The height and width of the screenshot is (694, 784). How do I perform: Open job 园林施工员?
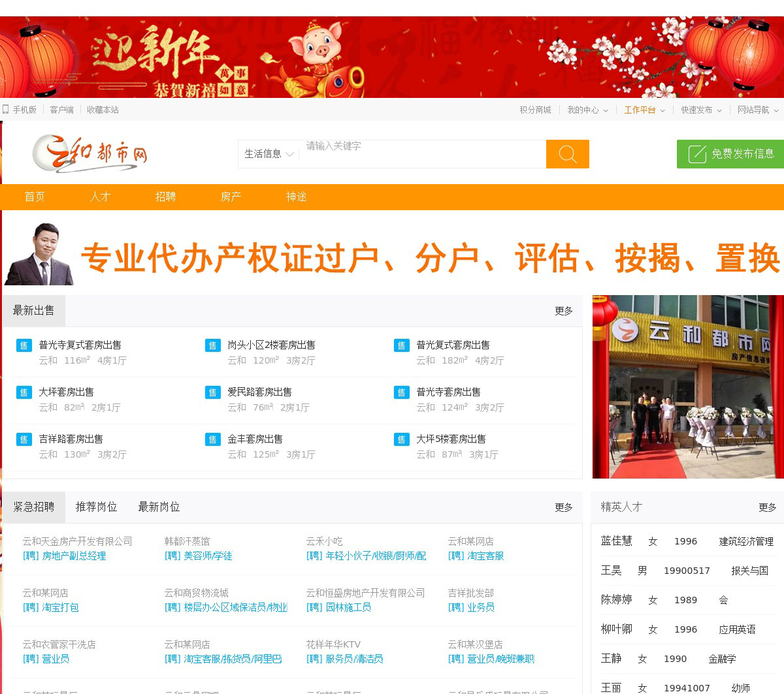point(338,608)
